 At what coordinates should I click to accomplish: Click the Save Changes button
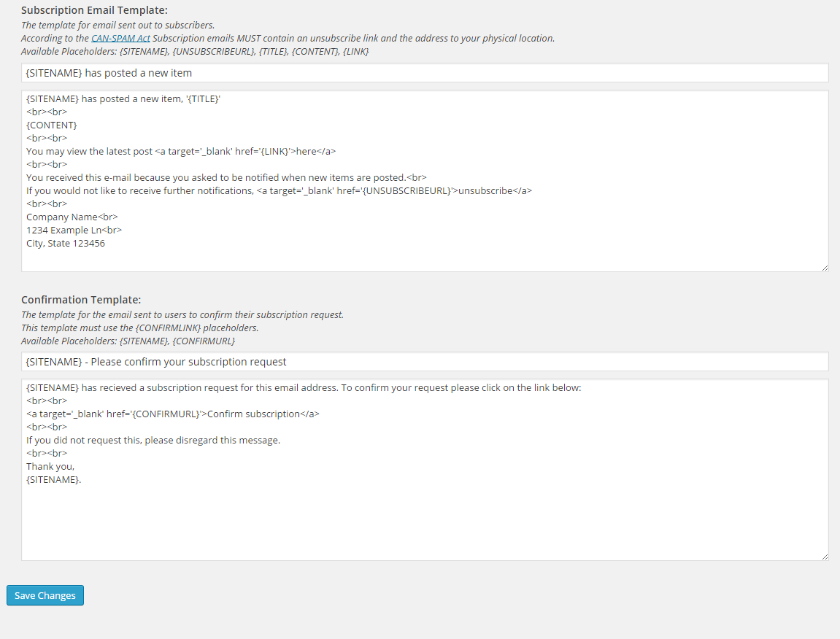click(45, 595)
